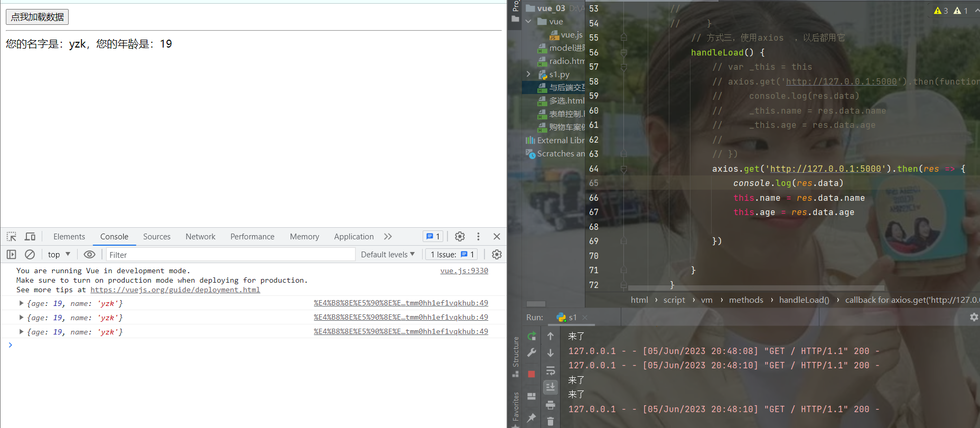
Task: Click the 1 Issue button
Action: click(x=452, y=255)
